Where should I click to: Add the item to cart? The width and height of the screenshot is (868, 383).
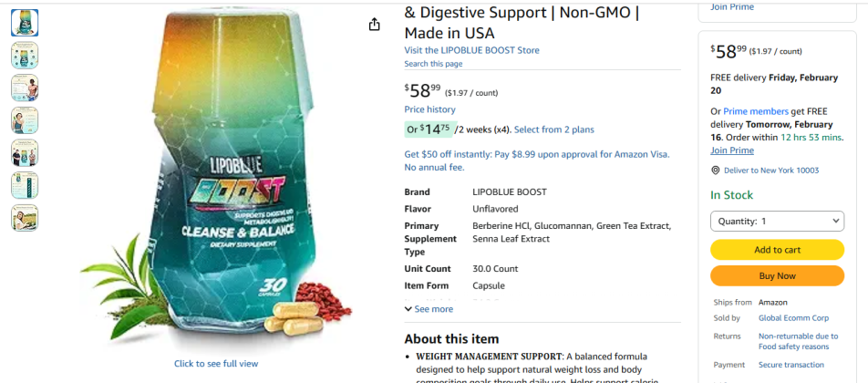click(777, 250)
